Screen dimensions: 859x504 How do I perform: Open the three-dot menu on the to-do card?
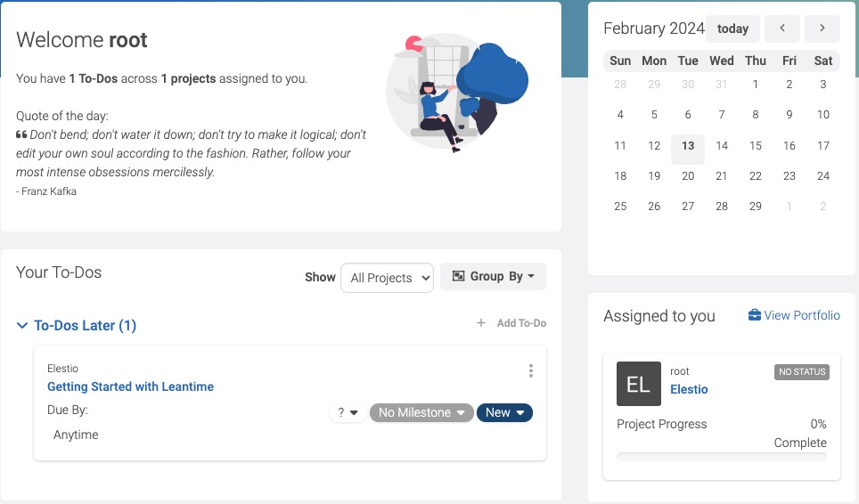[x=531, y=370]
